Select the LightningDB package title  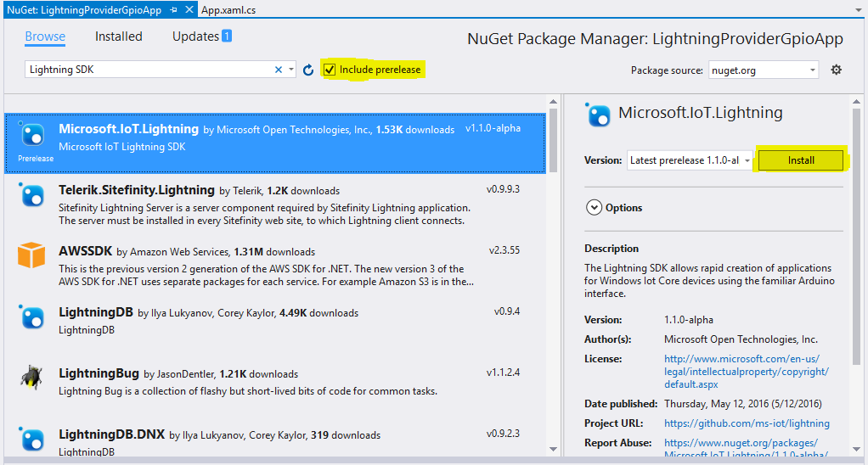click(96, 312)
